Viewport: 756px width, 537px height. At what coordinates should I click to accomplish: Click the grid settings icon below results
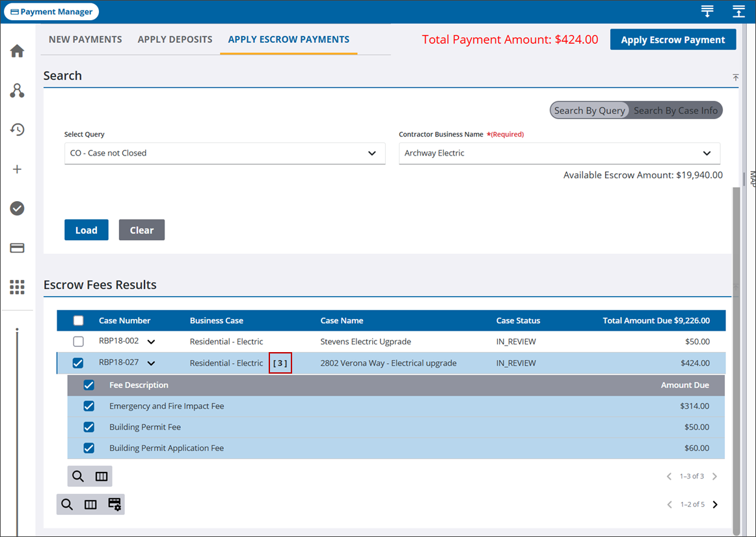click(115, 504)
